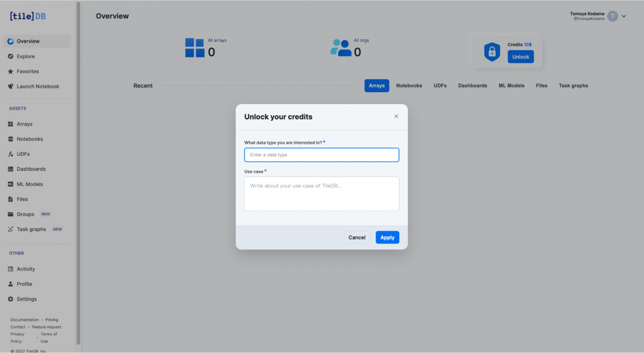Select the Dashboards tab
The image size is (644, 353).
[x=473, y=86]
